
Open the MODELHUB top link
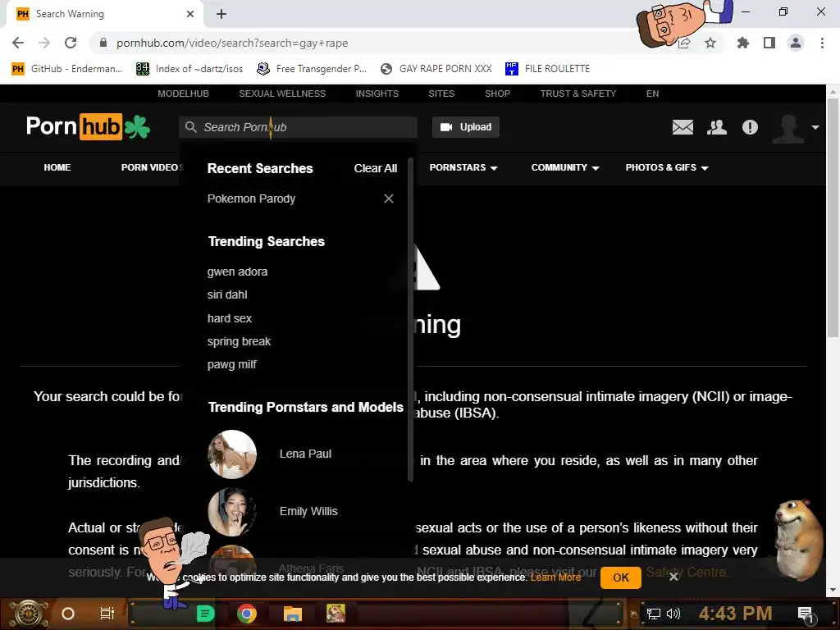pyautogui.click(x=183, y=94)
